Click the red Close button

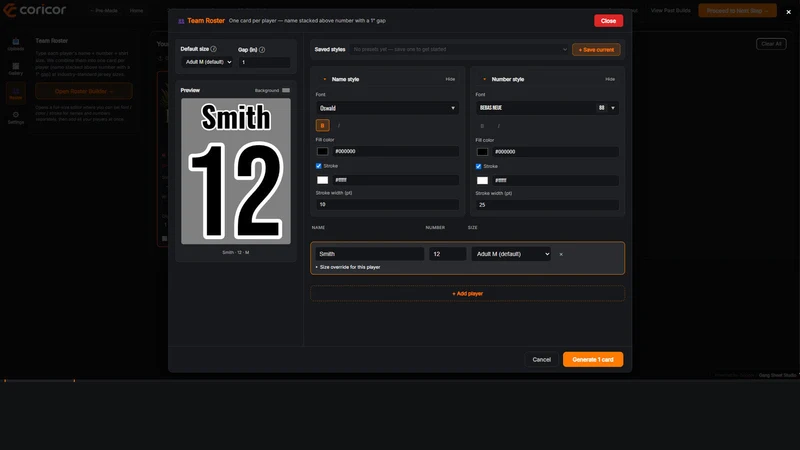pos(608,21)
